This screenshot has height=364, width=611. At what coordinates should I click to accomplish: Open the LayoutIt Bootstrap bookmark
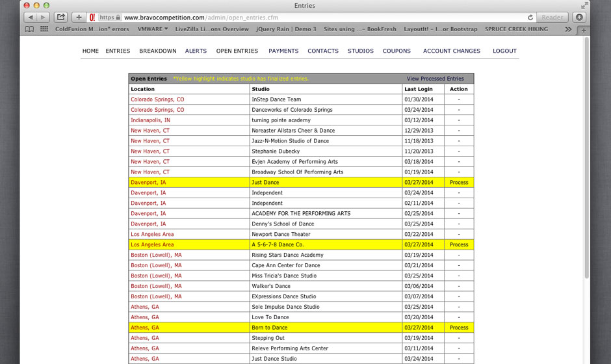click(x=440, y=29)
